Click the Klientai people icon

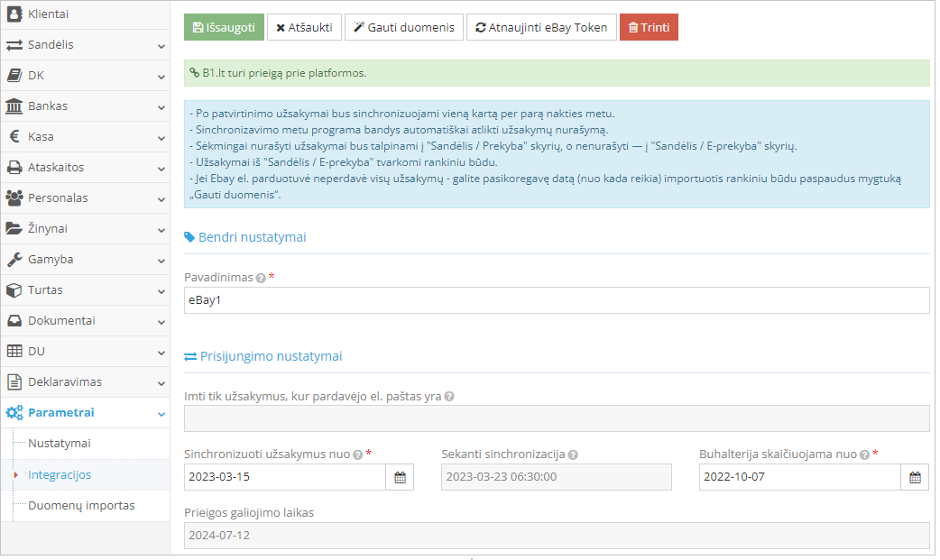(14, 14)
